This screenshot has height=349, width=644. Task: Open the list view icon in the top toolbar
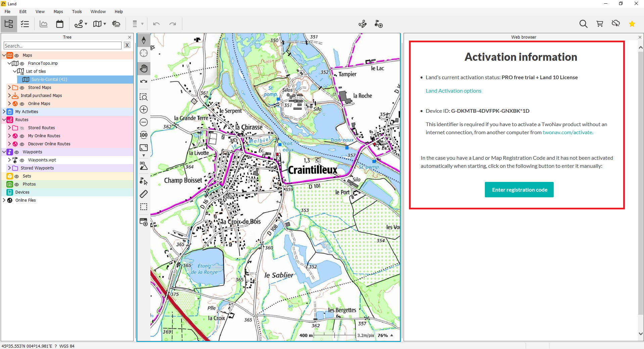point(25,24)
